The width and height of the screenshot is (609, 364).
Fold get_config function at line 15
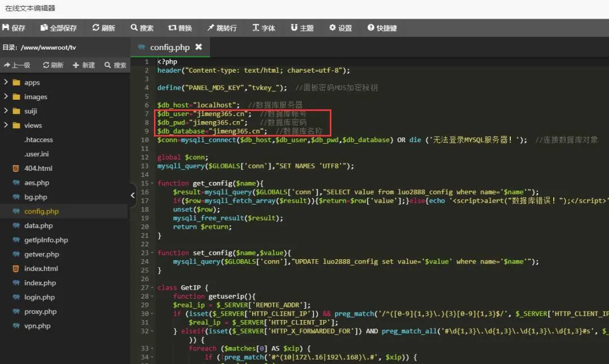pyautogui.click(x=152, y=183)
